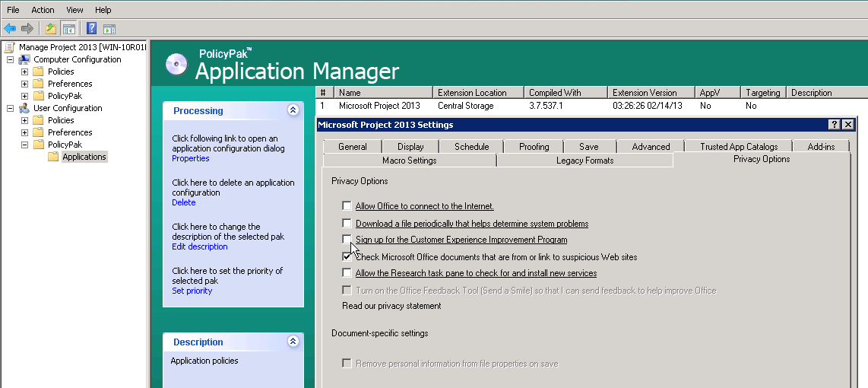The image size is (868, 388).
Task: Click the PolicyPak disc logo icon
Action: pos(176,65)
